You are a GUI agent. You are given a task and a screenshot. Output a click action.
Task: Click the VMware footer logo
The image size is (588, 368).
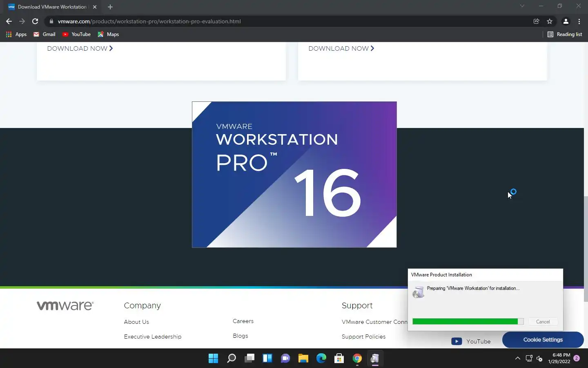pyautogui.click(x=65, y=305)
